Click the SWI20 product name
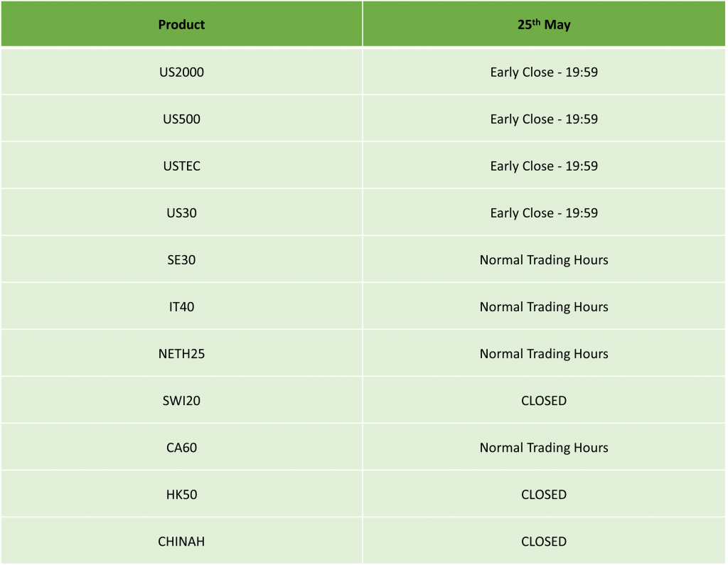This screenshot has height=565, width=728. coord(181,400)
